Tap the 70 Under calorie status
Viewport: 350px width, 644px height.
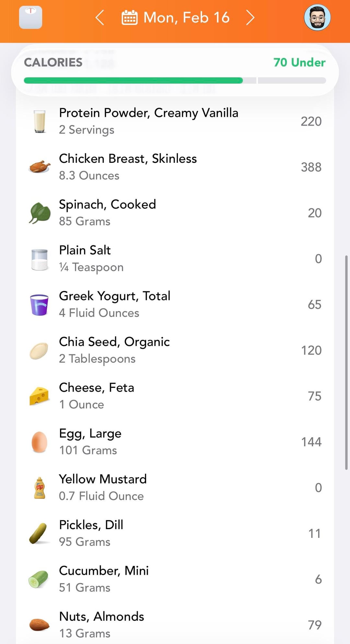point(299,62)
